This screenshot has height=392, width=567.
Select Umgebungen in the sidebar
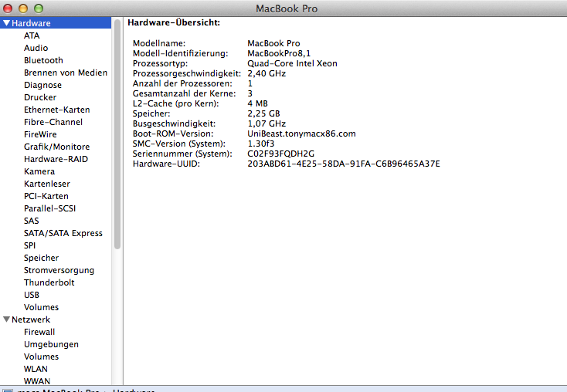point(51,344)
